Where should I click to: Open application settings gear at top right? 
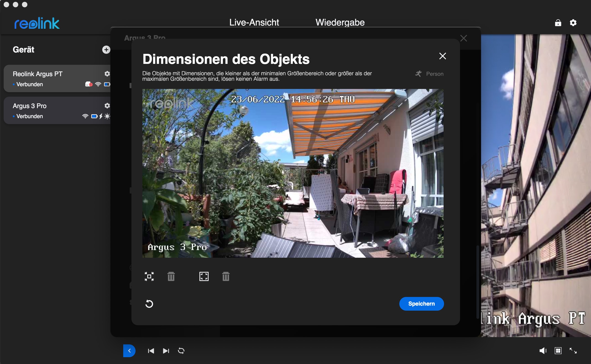tap(573, 23)
